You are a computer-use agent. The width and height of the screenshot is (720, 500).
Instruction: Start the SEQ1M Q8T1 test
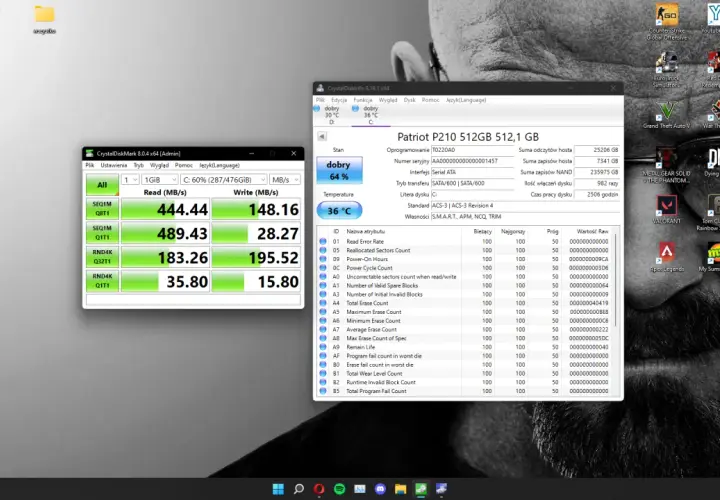point(102,208)
